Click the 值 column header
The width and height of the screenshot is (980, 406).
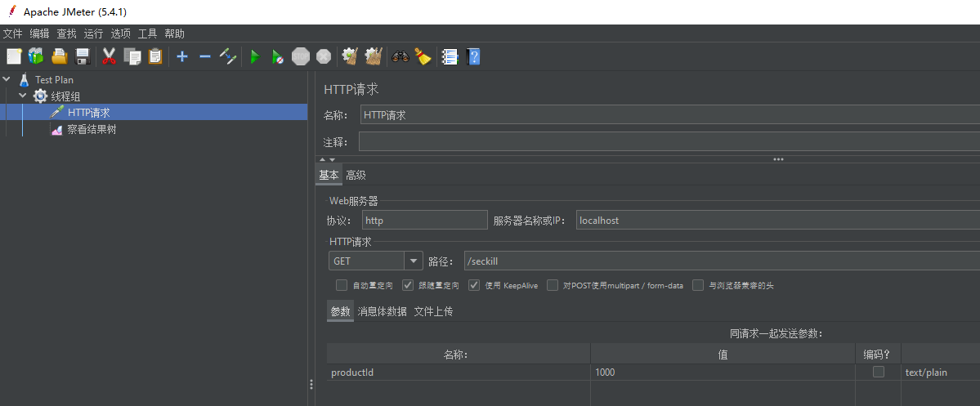pyautogui.click(x=723, y=355)
